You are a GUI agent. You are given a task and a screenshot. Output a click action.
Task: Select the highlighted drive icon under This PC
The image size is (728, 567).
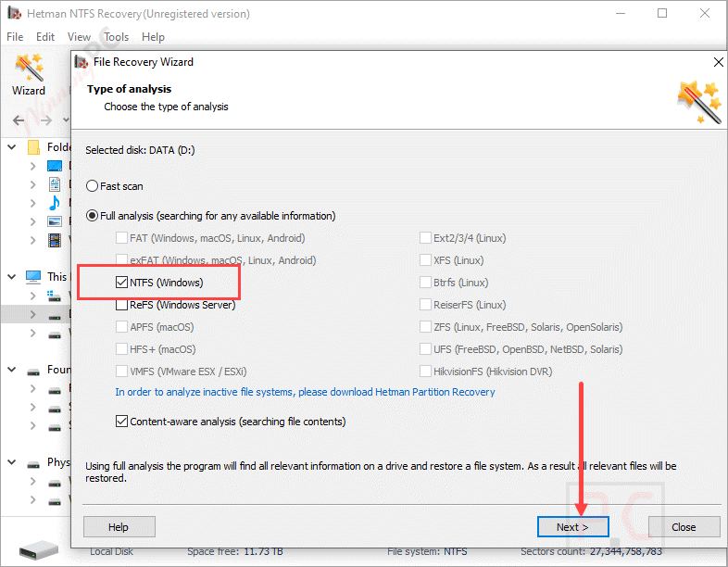click(55, 316)
